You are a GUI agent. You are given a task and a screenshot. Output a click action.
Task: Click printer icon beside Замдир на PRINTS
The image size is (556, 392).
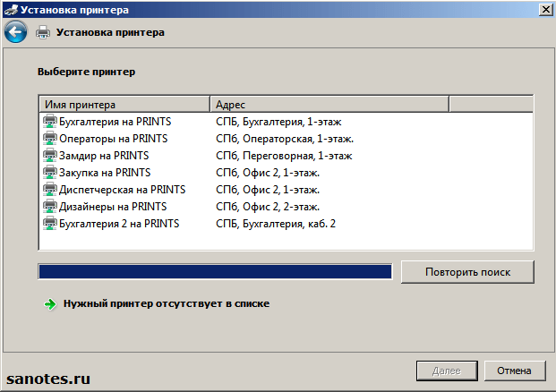coord(49,156)
